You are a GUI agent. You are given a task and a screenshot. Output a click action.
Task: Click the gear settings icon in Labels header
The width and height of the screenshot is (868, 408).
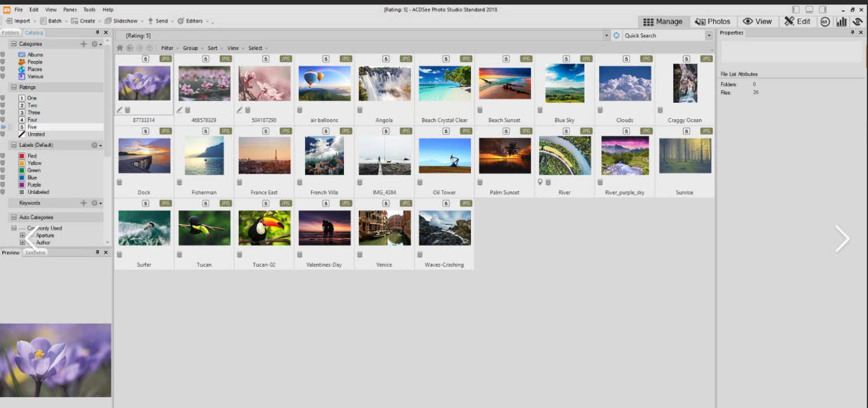click(95, 145)
